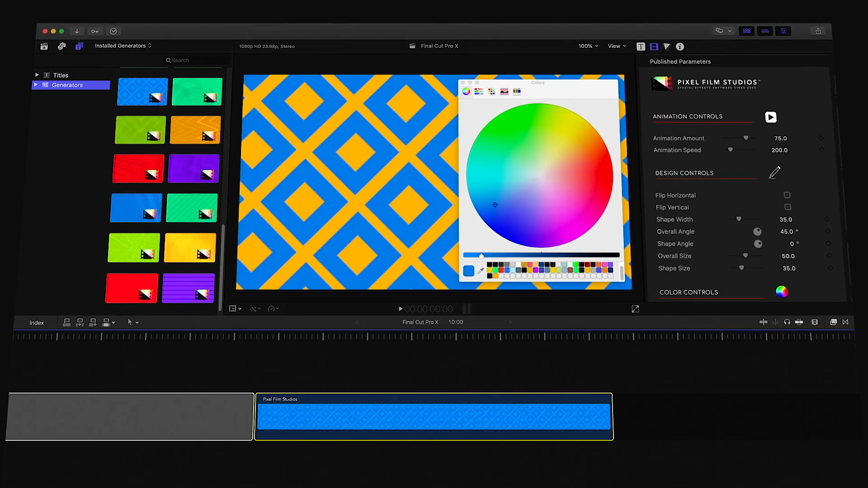Toggle audio skimming in timeline toolbar
This screenshot has height=488, width=868.
pos(775,322)
